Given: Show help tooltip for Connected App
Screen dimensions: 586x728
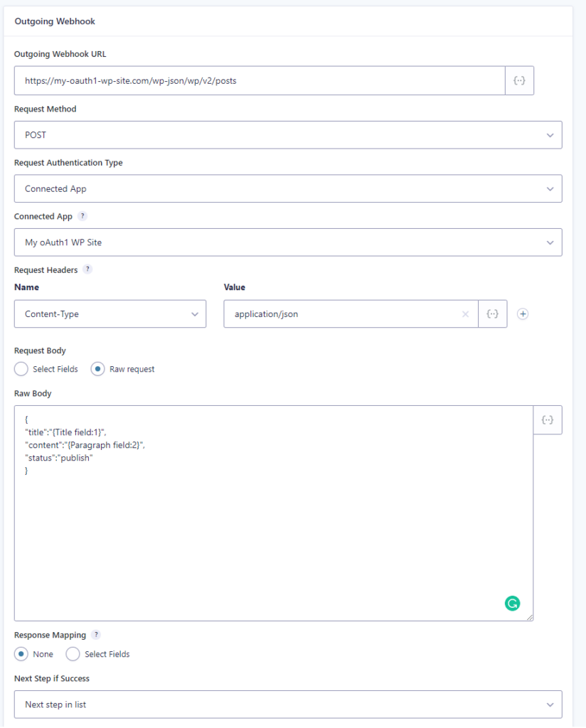Looking at the screenshot, I should click(x=82, y=216).
